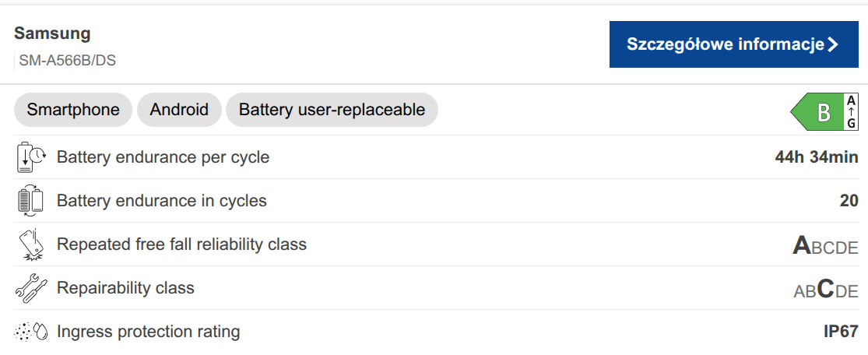868x355 pixels.
Task: Click the Battery endurance in cycles label
Action: click(x=161, y=201)
